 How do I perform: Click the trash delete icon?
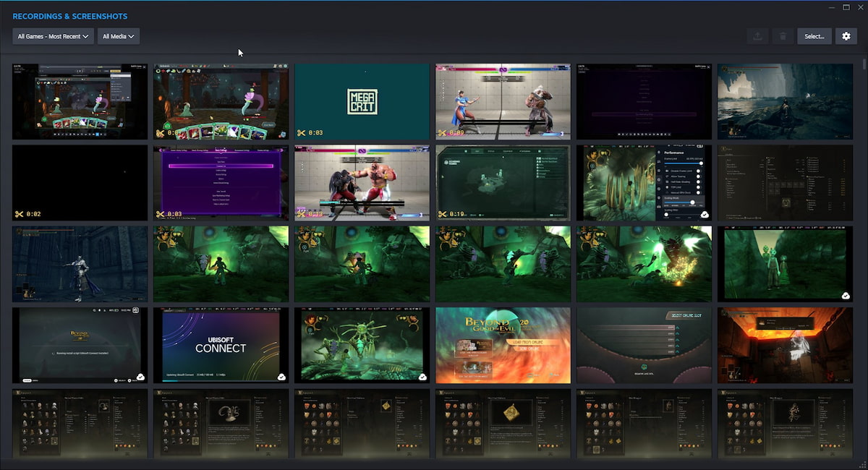click(783, 35)
